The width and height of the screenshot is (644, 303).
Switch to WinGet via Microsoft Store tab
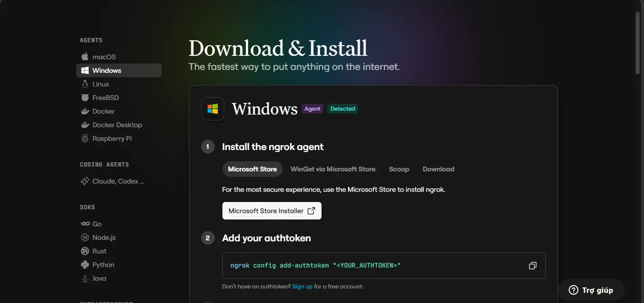coord(333,169)
